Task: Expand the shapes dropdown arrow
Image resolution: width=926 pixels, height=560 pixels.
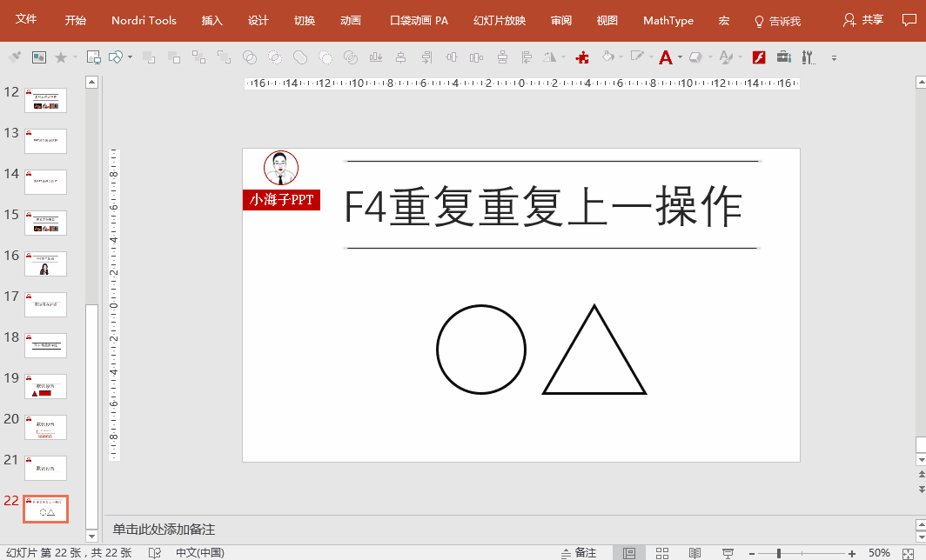Action: tap(131, 57)
